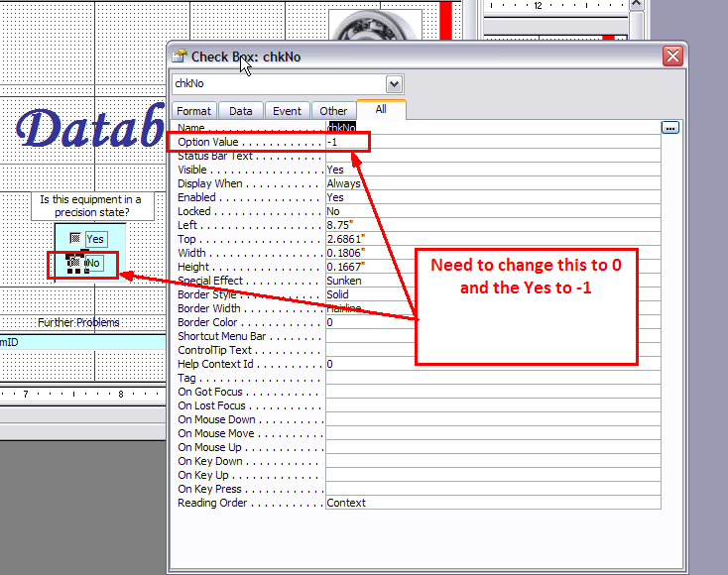728x575 pixels.
Task: Click the Option Value field showing -1
Action: (493, 142)
